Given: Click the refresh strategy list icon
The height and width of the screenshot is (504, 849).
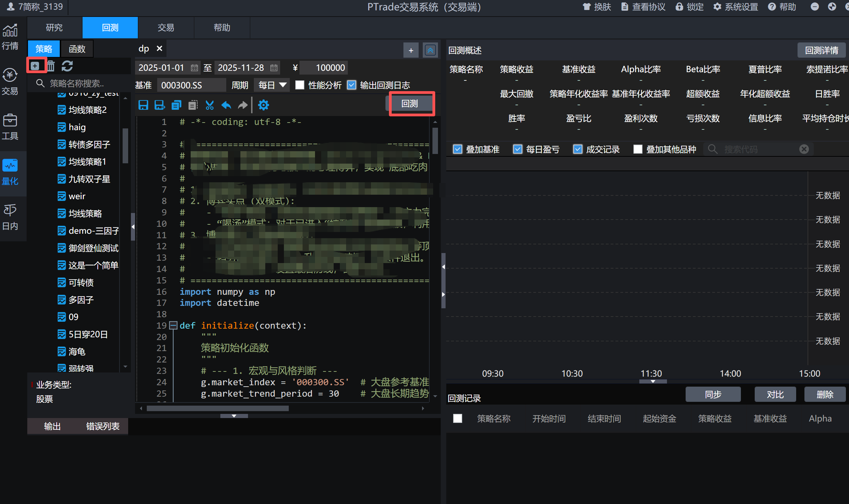Looking at the screenshot, I should [x=67, y=66].
